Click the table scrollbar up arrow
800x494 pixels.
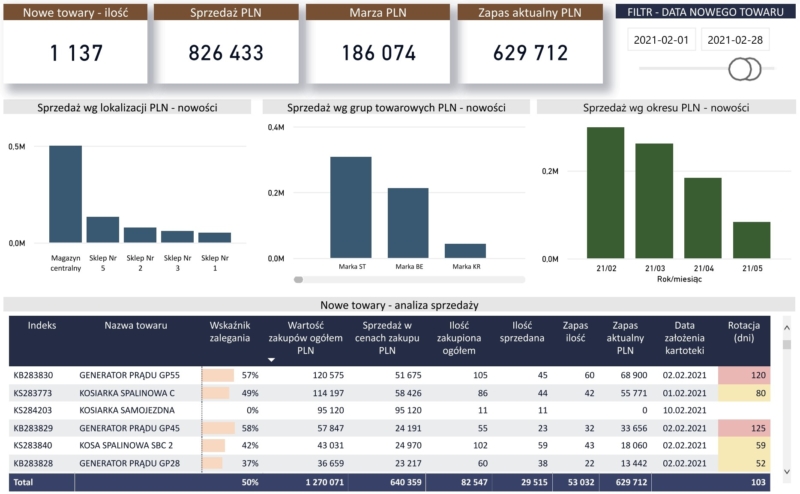(786, 326)
